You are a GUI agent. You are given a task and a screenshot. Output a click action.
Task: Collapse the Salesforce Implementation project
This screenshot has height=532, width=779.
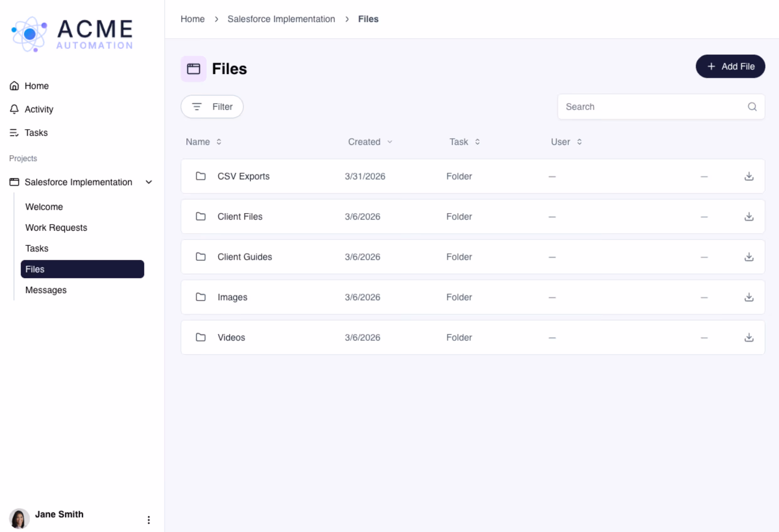click(149, 182)
